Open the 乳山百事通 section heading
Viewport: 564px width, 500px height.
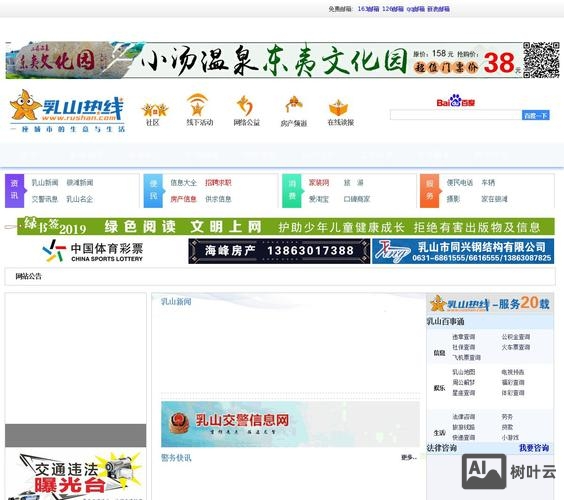446,322
